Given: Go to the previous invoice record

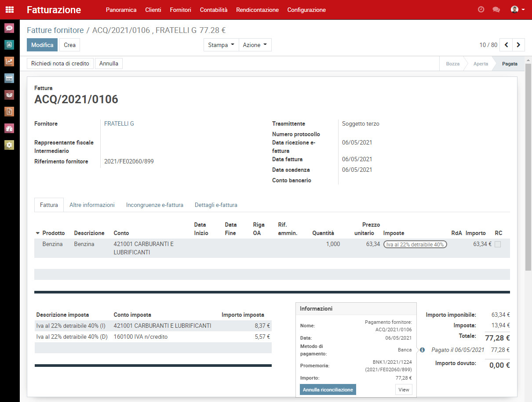Looking at the screenshot, I should [x=506, y=45].
